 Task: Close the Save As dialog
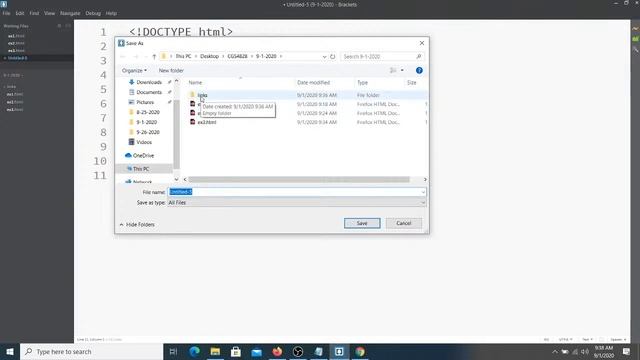422,43
